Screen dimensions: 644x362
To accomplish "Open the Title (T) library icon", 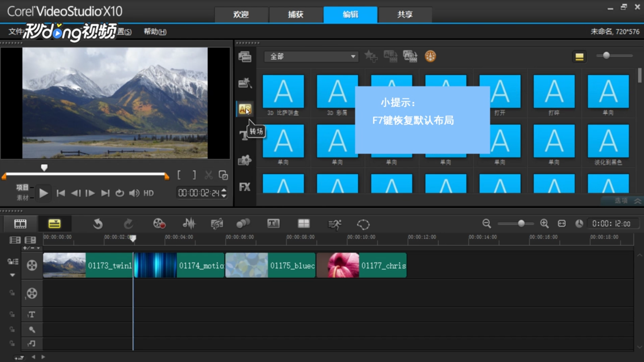I will pyautogui.click(x=243, y=135).
